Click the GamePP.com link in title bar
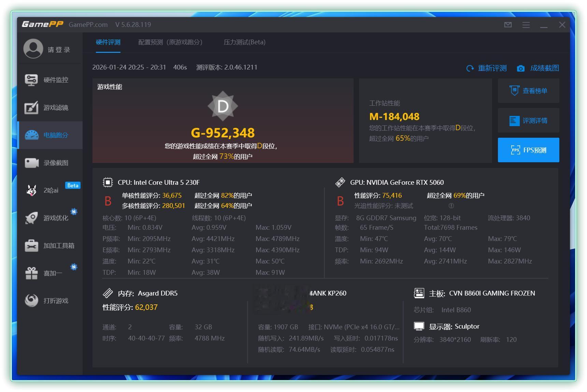Image resolution: width=587 pixels, height=392 pixels. pyautogui.click(x=88, y=25)
